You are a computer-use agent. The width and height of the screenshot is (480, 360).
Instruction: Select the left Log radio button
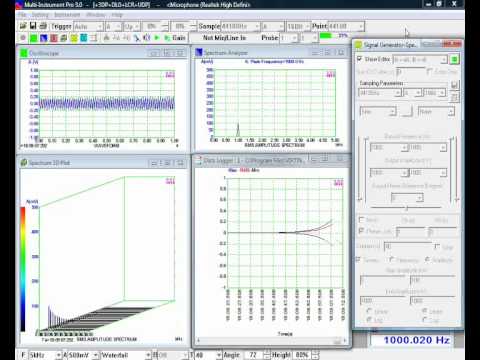(369, 320)
